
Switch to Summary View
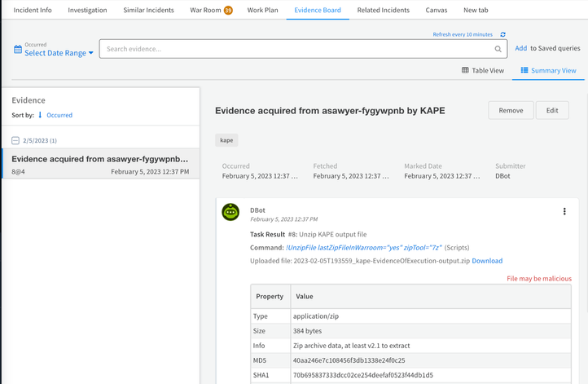click(x=548, y=71)
